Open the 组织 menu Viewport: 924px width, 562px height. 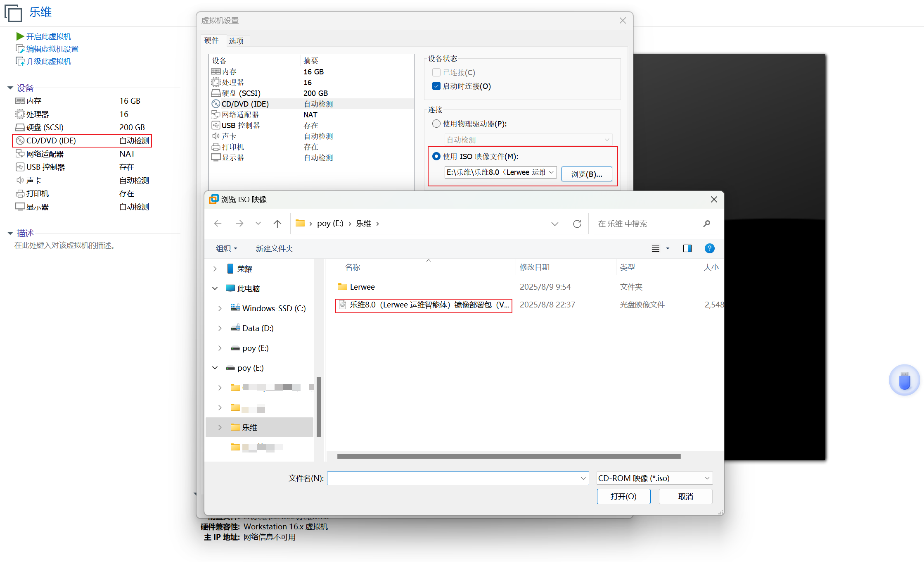226,248
